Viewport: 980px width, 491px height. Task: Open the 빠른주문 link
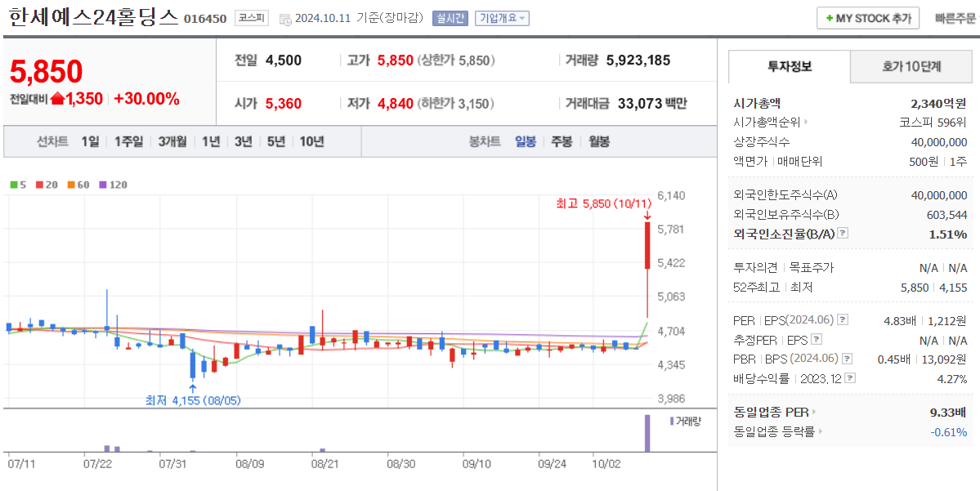click(x=955, y=19)
